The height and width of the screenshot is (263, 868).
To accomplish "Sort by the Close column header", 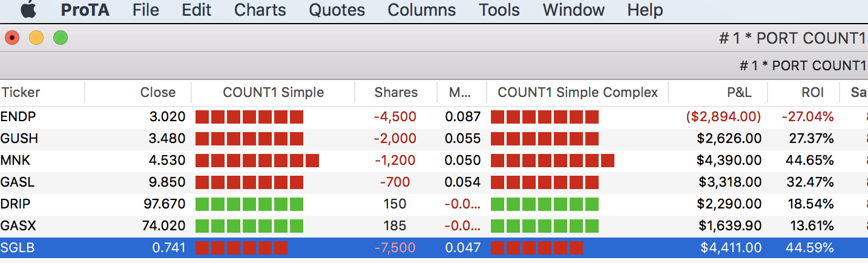I will point(158,93).
